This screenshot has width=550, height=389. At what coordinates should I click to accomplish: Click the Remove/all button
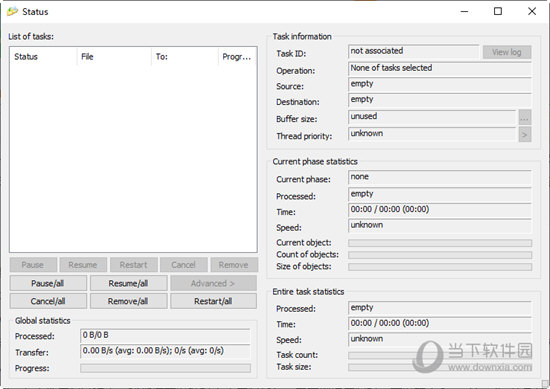pos(128,301)
